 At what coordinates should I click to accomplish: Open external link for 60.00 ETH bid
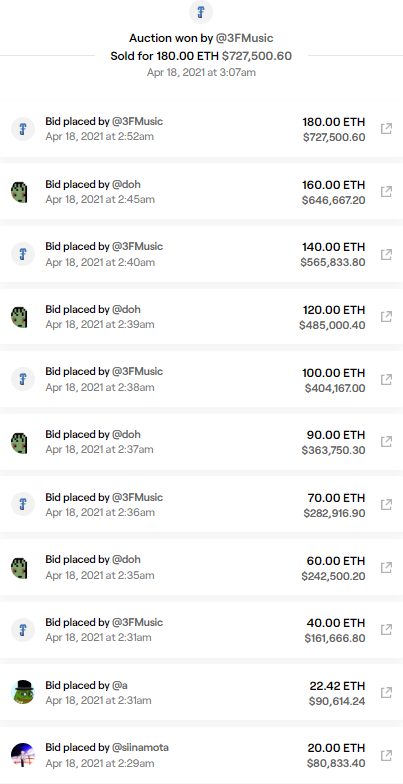point(386,568)
